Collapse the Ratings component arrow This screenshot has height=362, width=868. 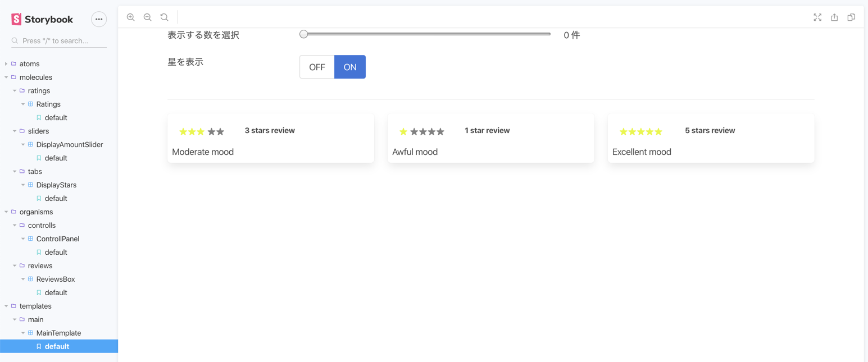[23, 104]
